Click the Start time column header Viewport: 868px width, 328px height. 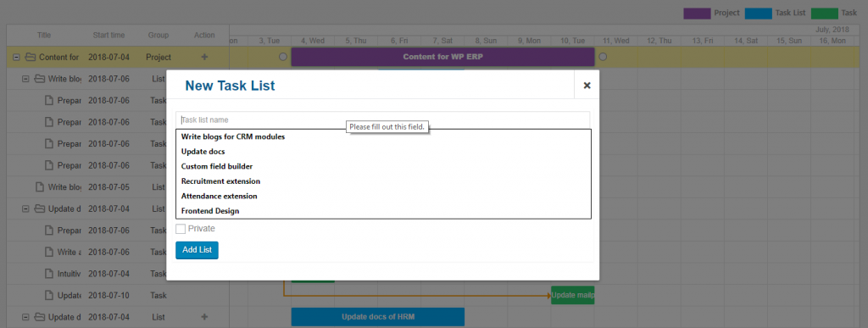109,36
